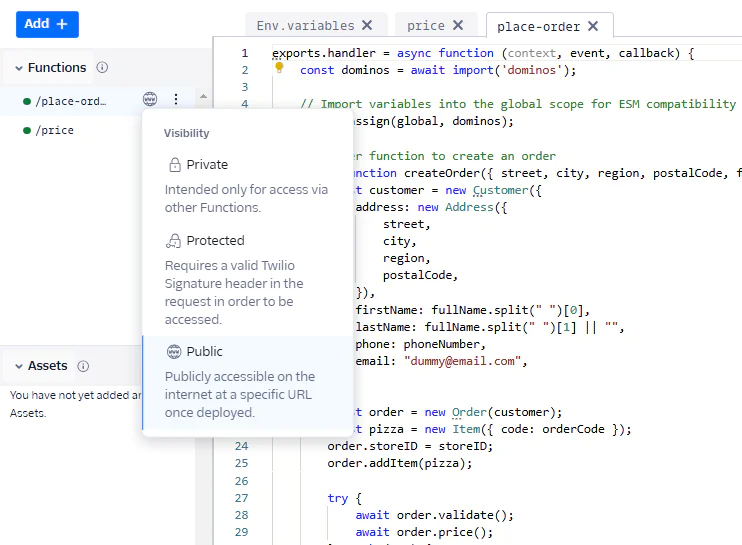Click 'postalCode,' line inside Address object

[x=420, y=275]
